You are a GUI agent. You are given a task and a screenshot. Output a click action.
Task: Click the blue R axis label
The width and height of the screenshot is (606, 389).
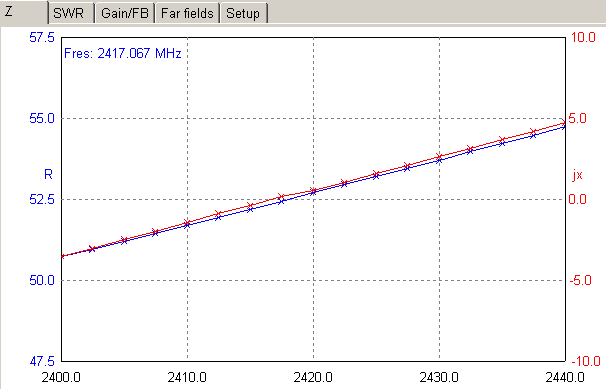(x=48, y=175)
